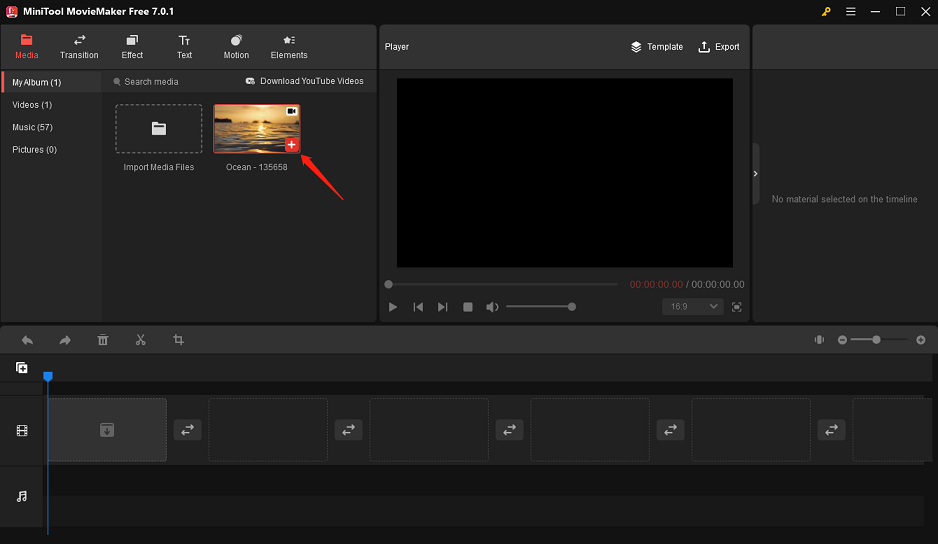Click the audio track music icon

pyautogui.click(x=22, y=496)
